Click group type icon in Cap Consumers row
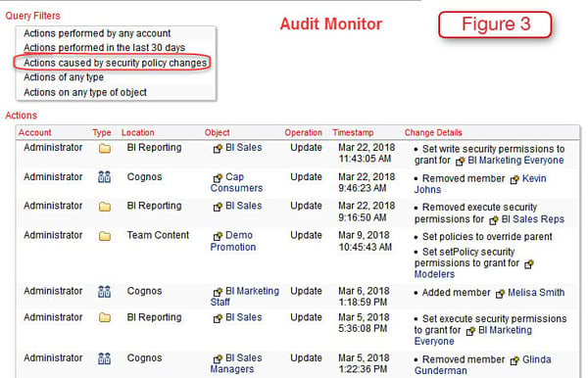This screenshot has width=588, height=378. click(x=104, y=177)
